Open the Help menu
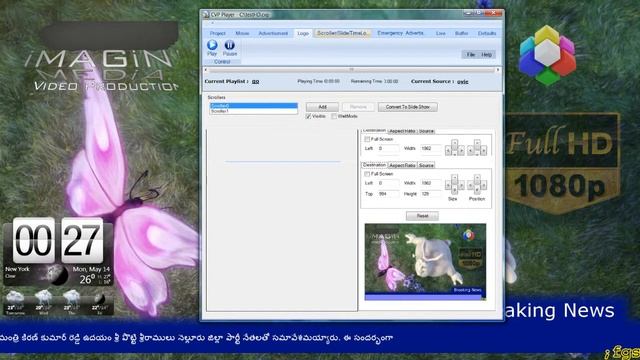This screenshot has height=360, width=640. (486, 55)
